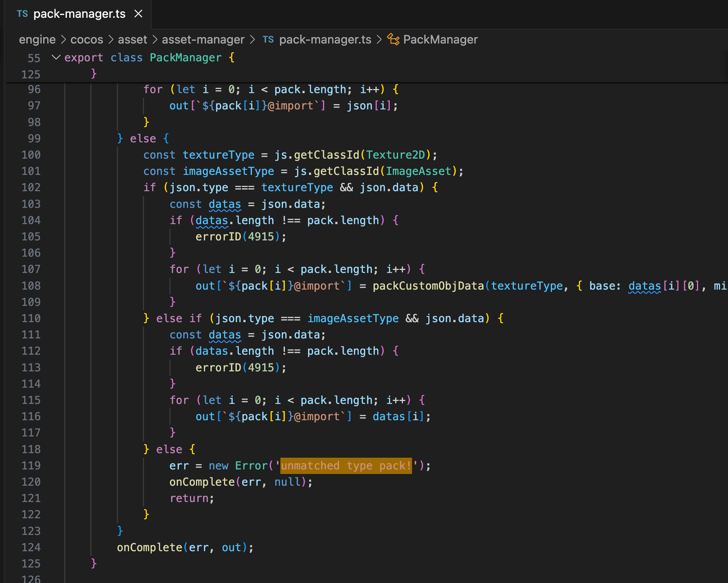Click the sticky export class PackManager line
Screen dimensions: 728x583
[185, 58]
